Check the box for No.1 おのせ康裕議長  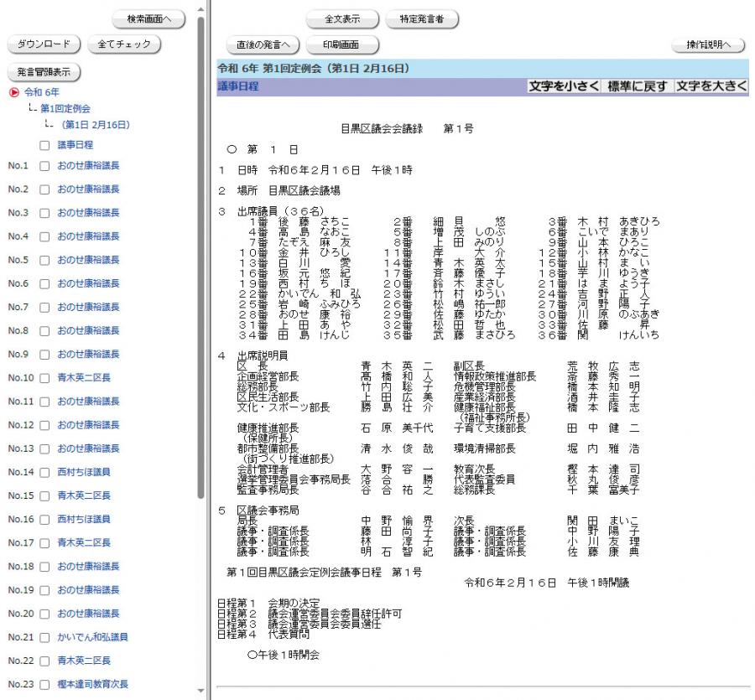tap(45, 166)
